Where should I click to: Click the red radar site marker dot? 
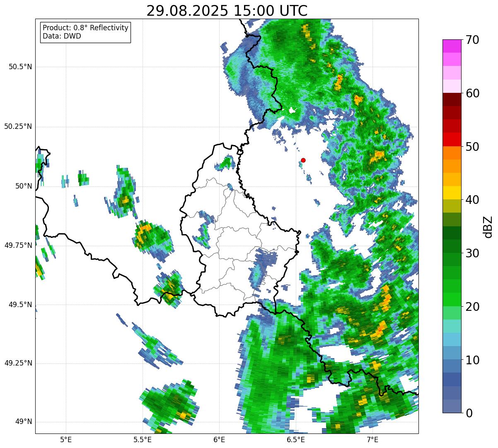[x=303, y=160]
